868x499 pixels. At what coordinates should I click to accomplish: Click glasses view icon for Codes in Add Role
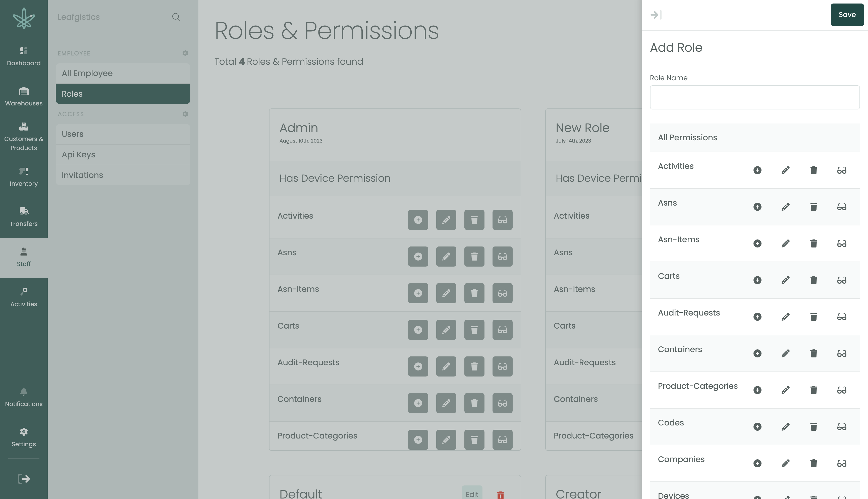842,427
